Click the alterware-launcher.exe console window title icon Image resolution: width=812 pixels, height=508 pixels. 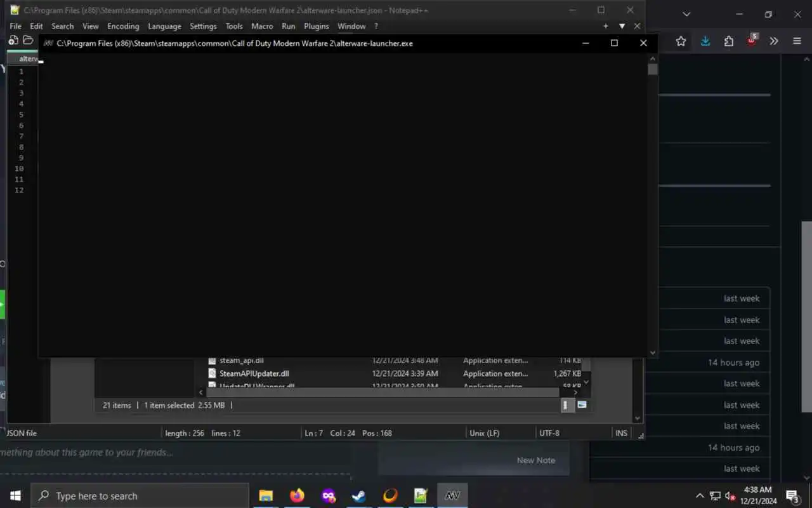(48, 43)
